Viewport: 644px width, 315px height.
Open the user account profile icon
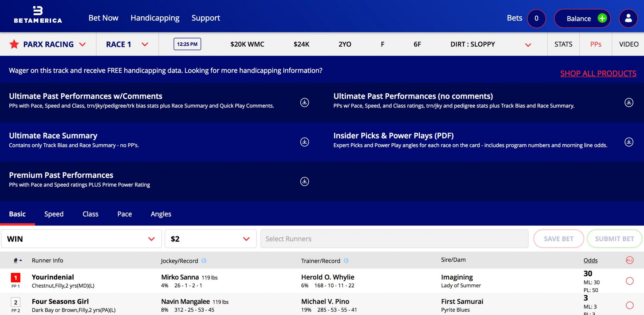point(628,18)
